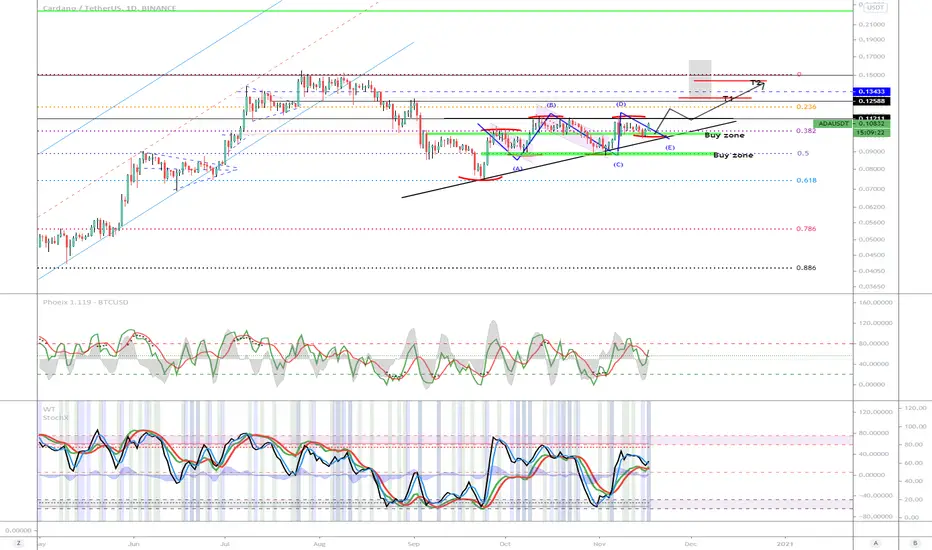Click the Buy zone label on 0.382 band
932x550 pixels.
click(724, 135)
